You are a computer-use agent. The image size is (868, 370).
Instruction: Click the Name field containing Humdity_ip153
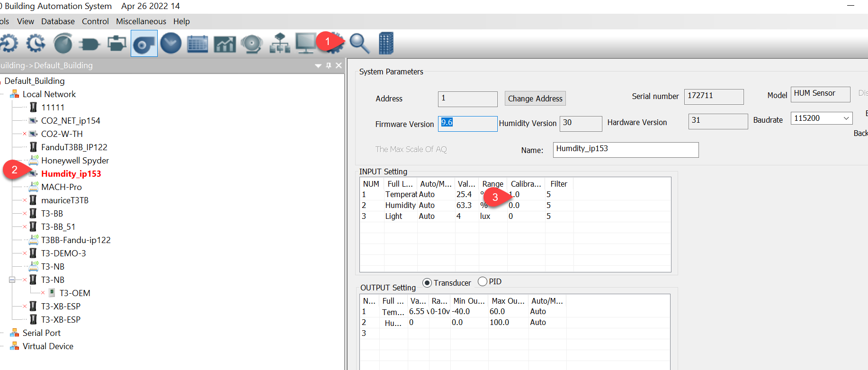[x=625, y=150]
